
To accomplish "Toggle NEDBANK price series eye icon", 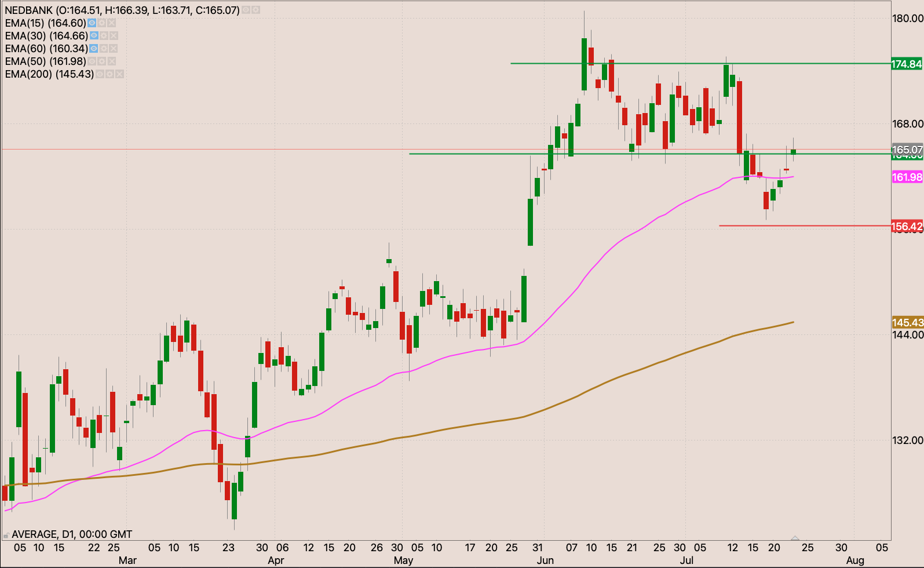I will [246, 10].
